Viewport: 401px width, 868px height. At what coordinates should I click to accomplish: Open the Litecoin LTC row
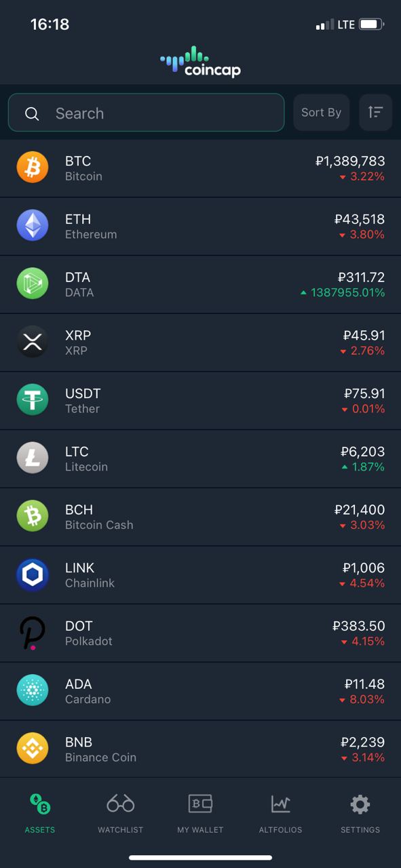pyautogui.click(x=200, y=458)
